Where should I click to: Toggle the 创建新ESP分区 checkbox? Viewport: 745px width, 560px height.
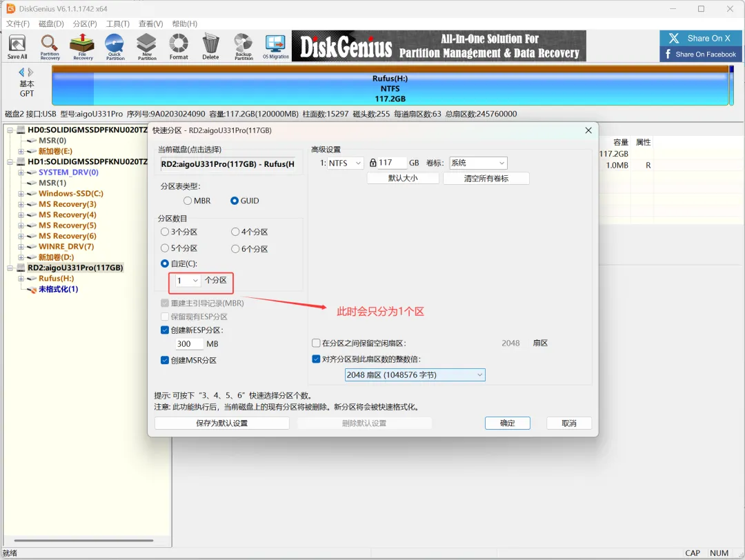[x=165, y=330]
